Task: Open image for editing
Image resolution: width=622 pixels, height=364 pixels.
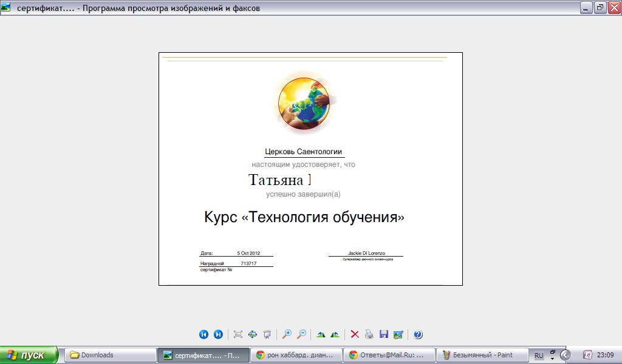Action: [398, 334]
